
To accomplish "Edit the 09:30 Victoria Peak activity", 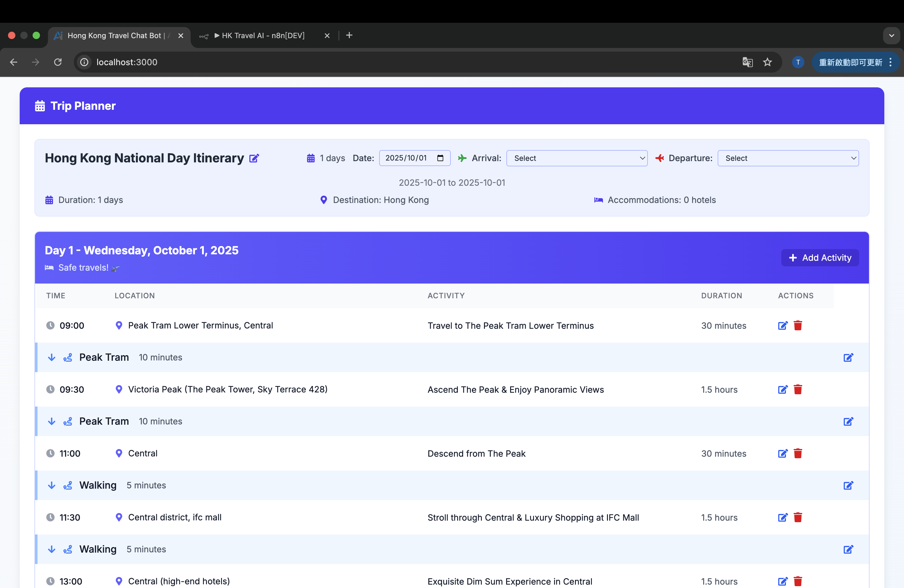I will click(x=783, y=389).
